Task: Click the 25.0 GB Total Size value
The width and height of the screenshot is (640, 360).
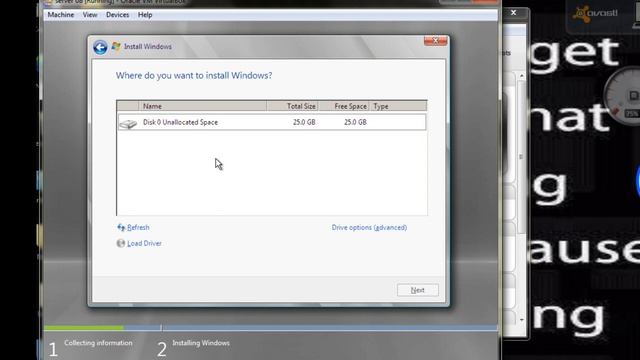Action: point(304,122)
